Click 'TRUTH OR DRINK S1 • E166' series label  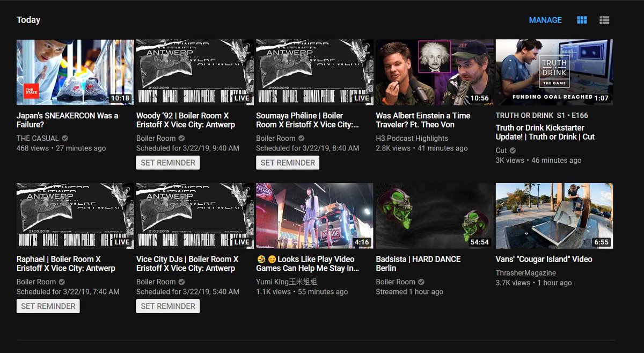(542, 116)
